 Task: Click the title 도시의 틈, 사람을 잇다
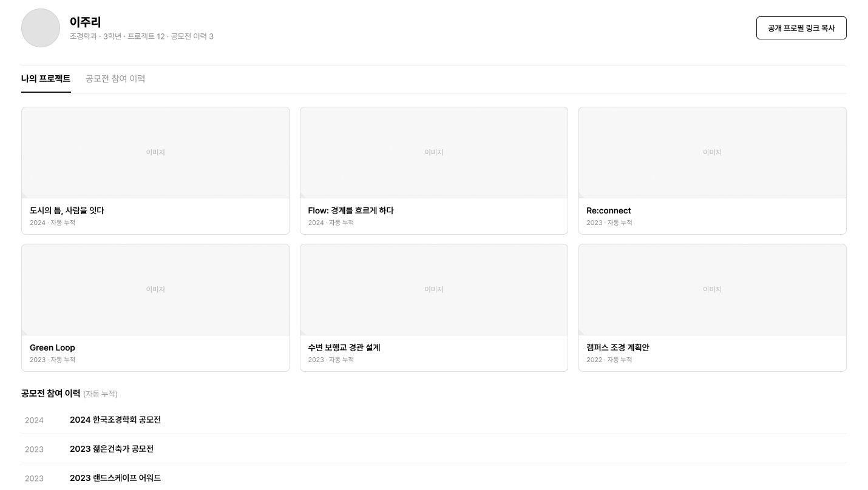point(67,210)
